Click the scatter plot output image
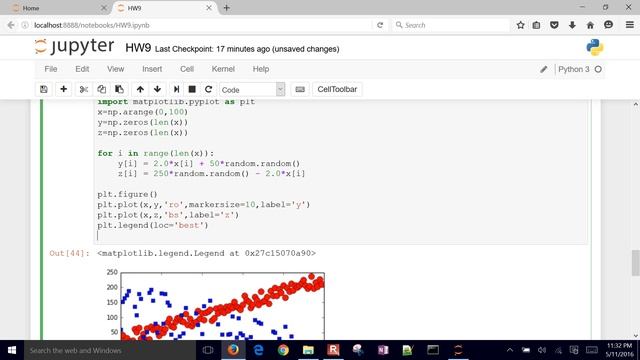The image size is (640, 360). tap(215, 304)
